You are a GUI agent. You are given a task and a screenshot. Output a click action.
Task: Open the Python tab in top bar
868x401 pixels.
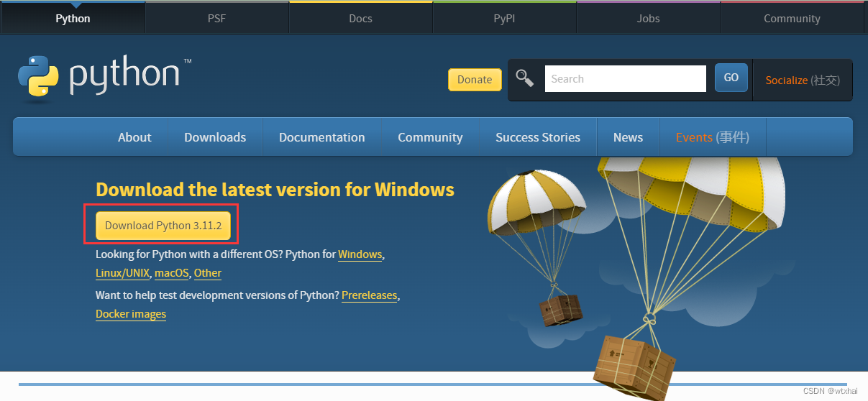[73, 18]
